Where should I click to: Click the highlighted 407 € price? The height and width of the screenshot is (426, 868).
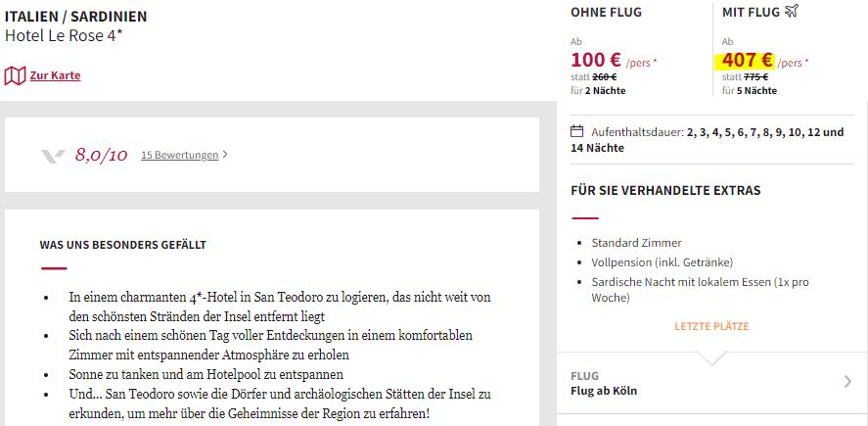(748, 60)
